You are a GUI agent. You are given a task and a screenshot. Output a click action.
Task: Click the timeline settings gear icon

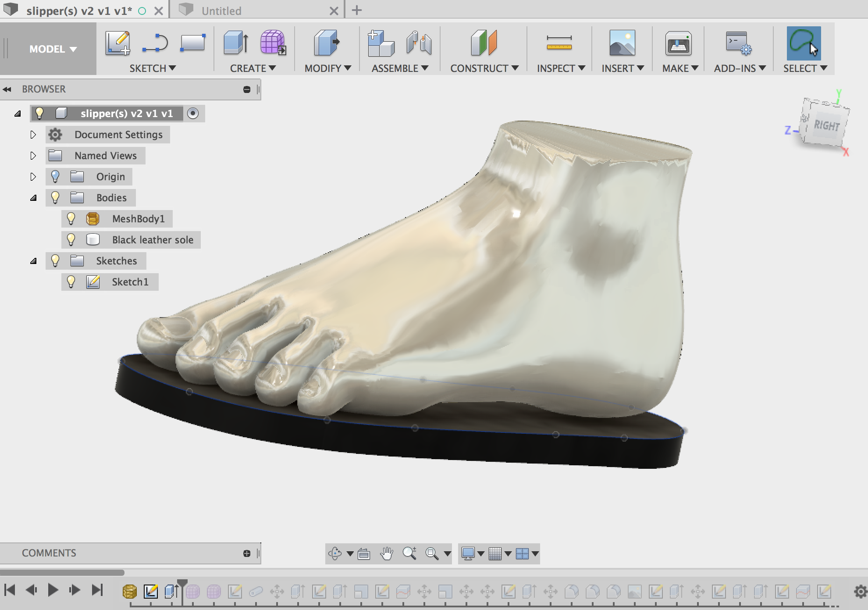pos(860,592)
